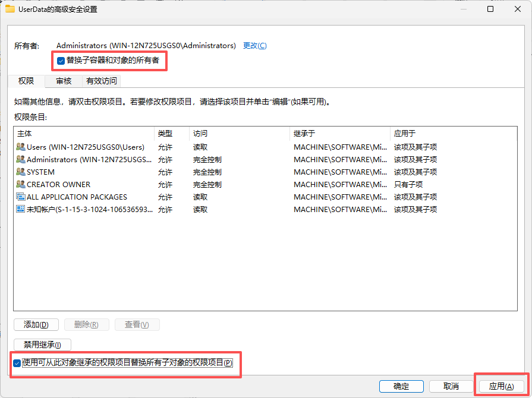Click the folder icon in the title bar
Screen dimensions: 532x398
[9, 10]
